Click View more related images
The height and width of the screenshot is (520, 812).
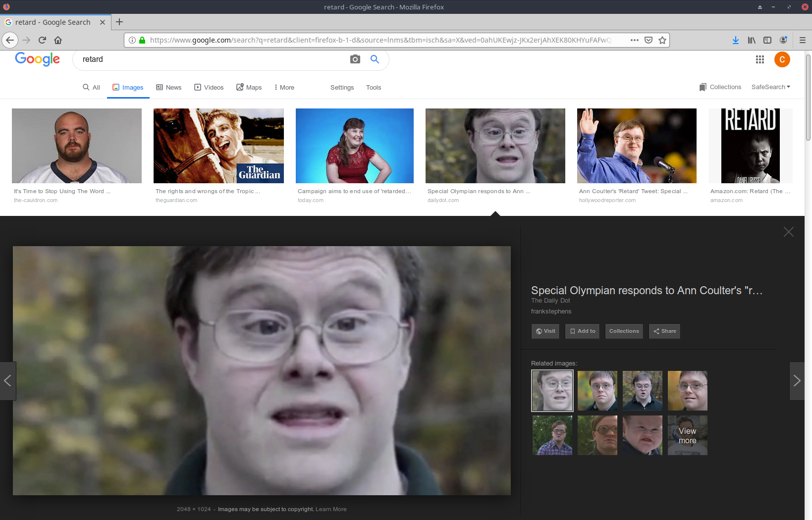pyautogui.click(x=688, y=435)
